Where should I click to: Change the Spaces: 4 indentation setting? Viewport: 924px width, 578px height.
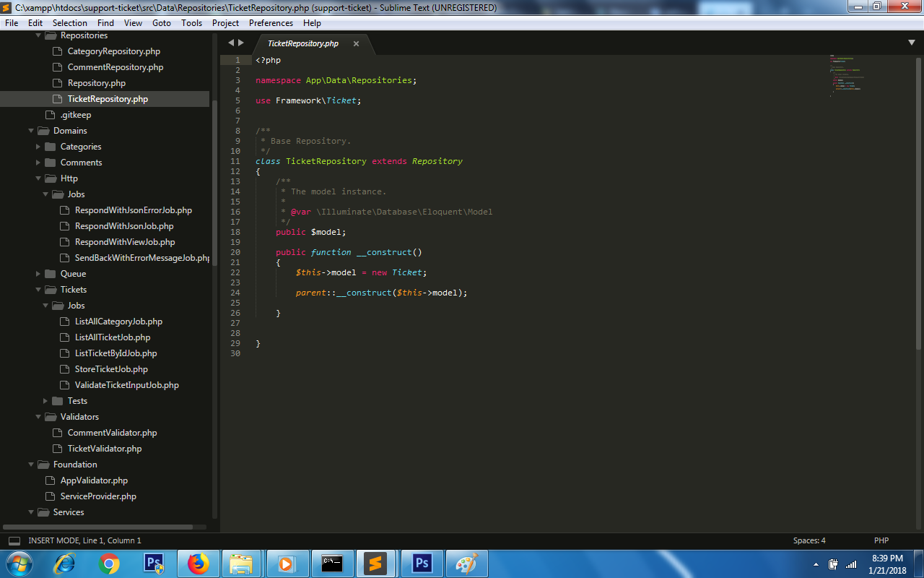click(809, 540)
